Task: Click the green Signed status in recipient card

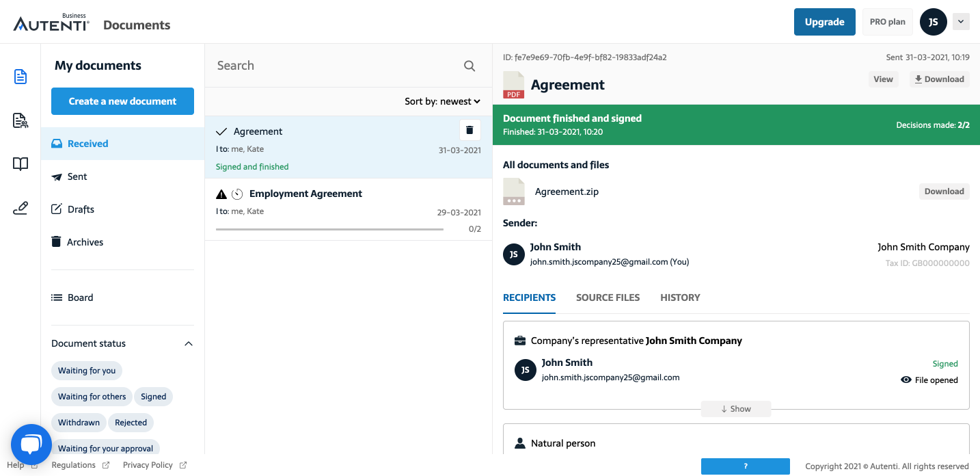Action: point(945,364)
